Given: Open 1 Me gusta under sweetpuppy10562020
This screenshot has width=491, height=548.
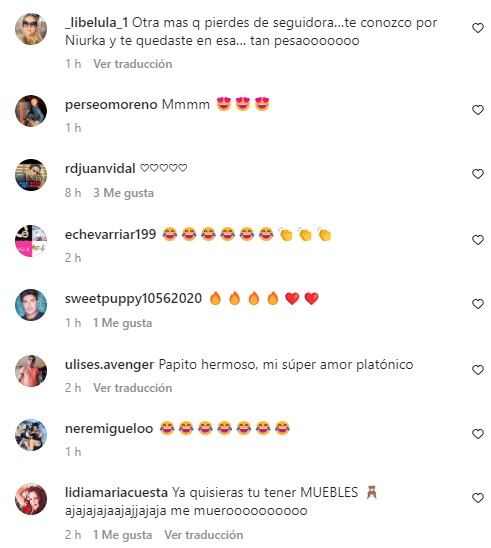Looking at the screenshot, I should [122, 323].
